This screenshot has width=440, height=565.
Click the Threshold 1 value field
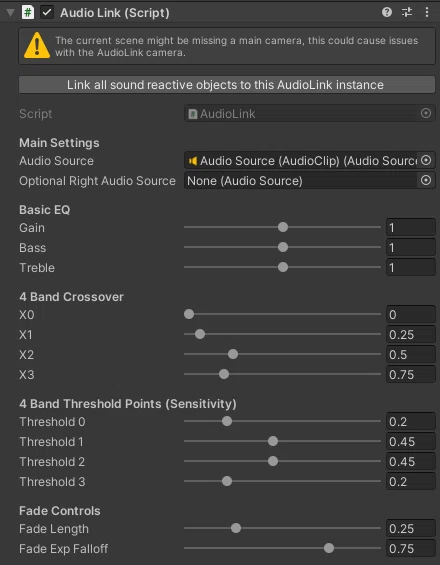(x=410, y=442)
